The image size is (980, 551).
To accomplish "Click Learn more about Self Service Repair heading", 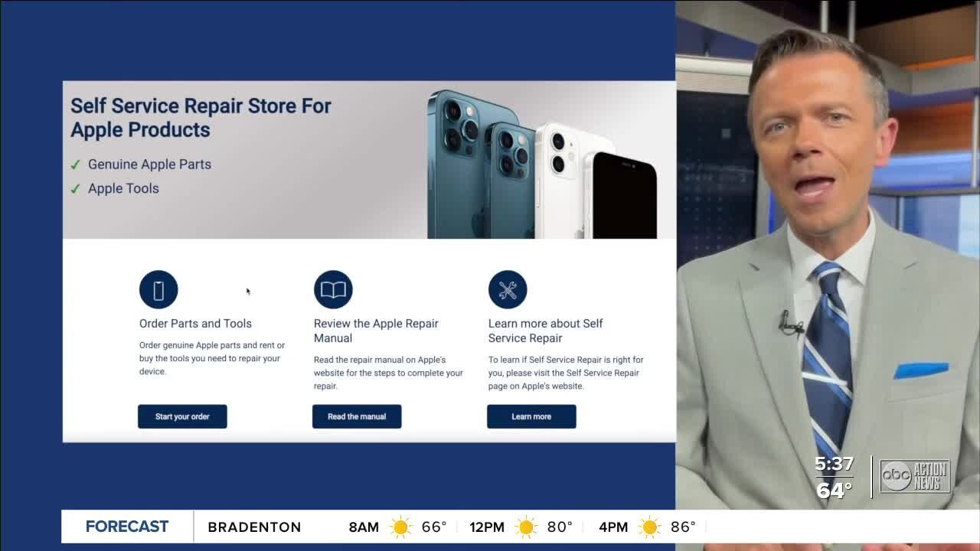I will [545, 331].
